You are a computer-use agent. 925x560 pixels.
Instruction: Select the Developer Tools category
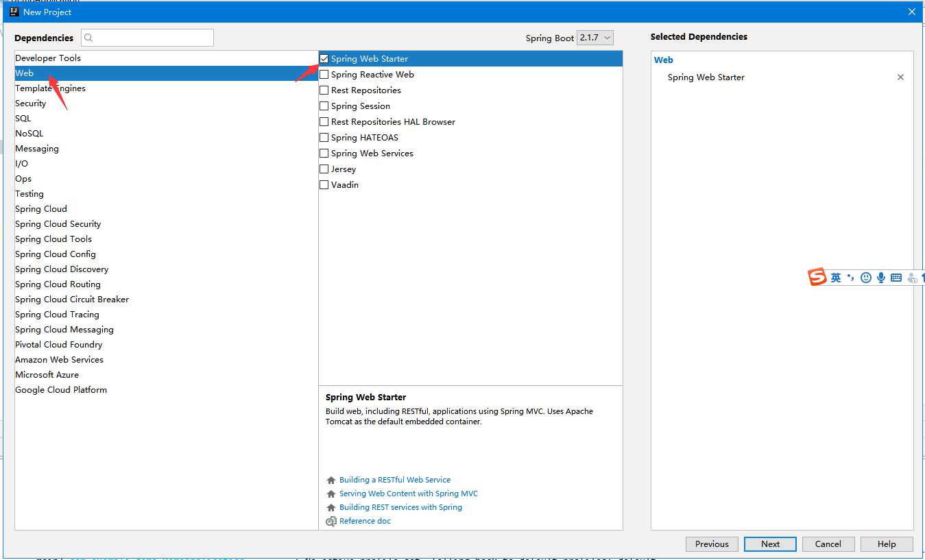tap(167, 58)
